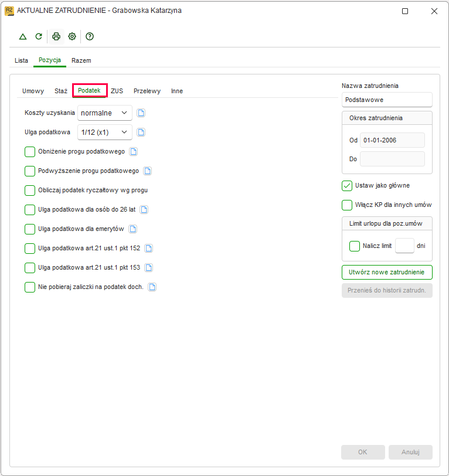Click the empty Do date field
The height and width of the screenshot is (476, 449).
392,159
